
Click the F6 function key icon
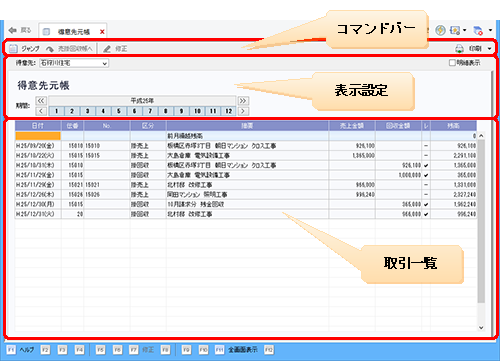(x=117, y=350)
